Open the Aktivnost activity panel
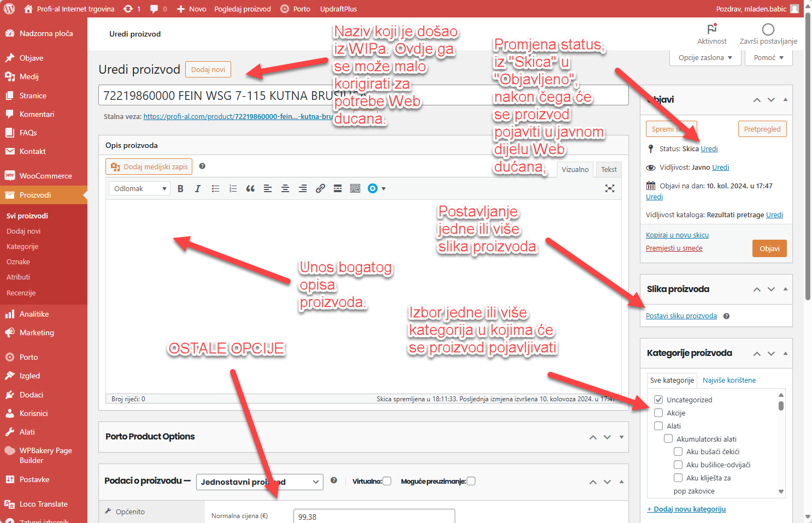This screenshot has height=523, width=812. 711,34
